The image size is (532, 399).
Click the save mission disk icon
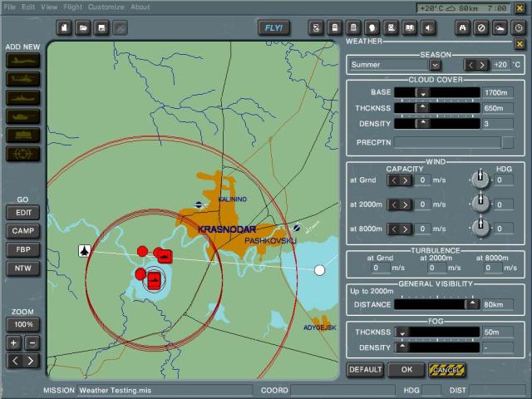click(101, 28)
